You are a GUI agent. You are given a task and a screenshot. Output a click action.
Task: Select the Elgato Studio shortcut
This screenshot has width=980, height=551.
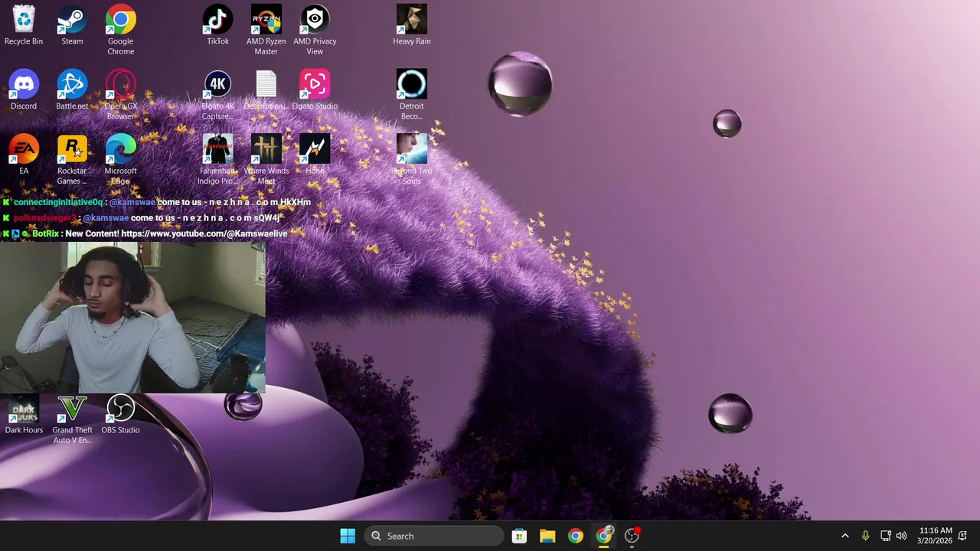[315, 90]
